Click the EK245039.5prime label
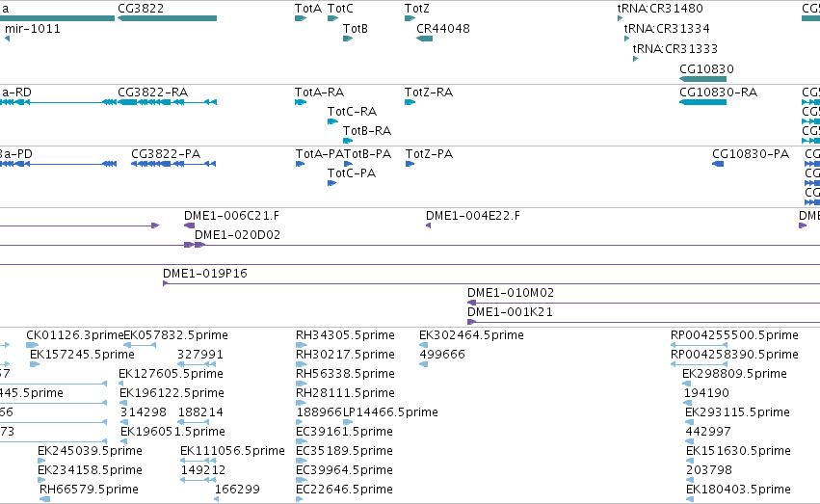 click(90, 451)
